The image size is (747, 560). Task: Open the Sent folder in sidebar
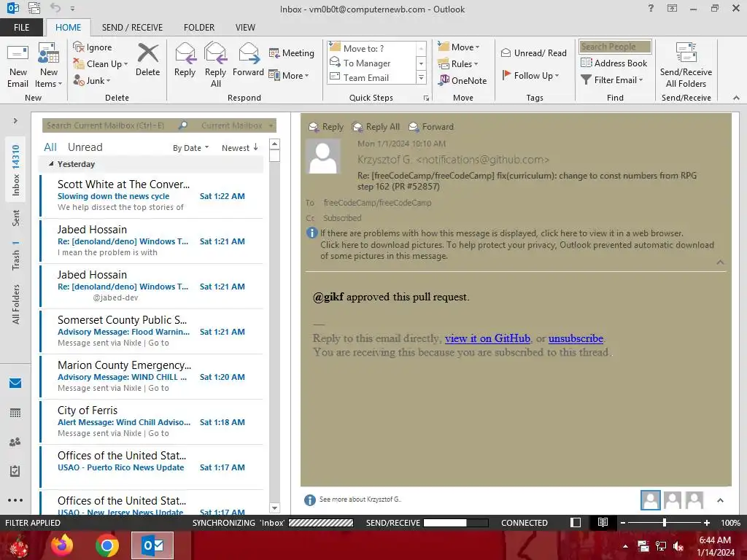(16, 218)
